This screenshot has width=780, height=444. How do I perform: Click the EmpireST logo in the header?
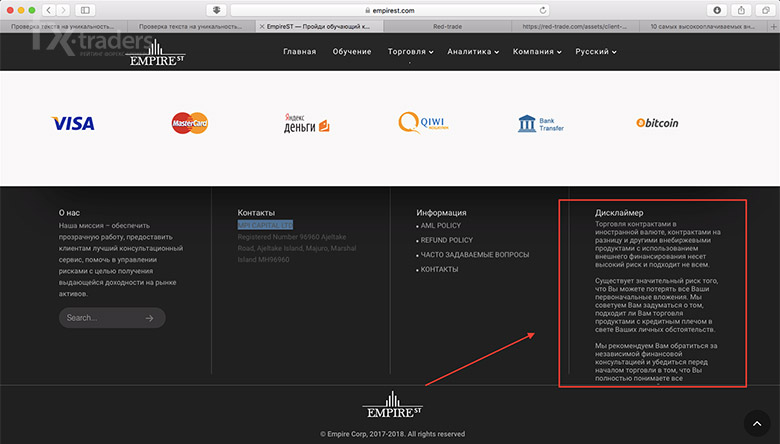(x=156, y=53)
